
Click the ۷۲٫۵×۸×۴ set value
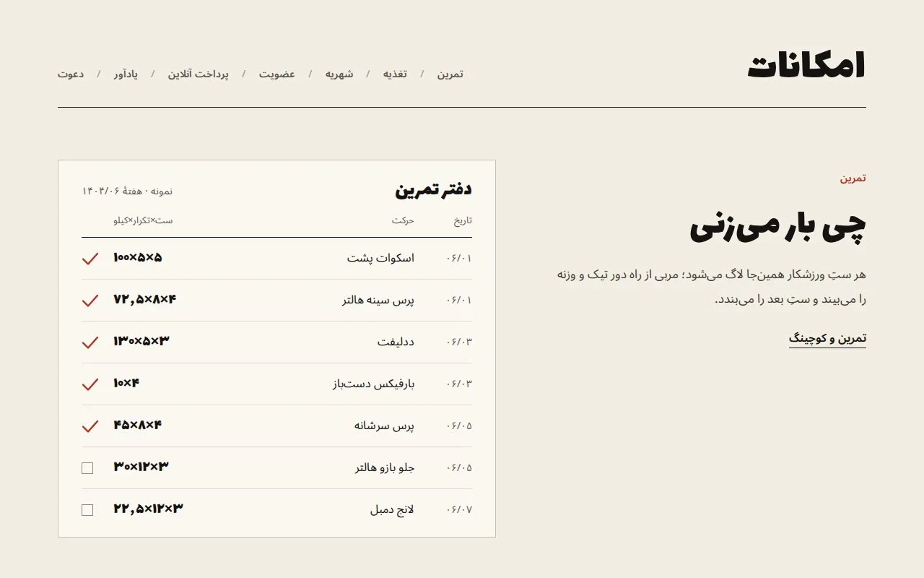(x=145, y=299)
